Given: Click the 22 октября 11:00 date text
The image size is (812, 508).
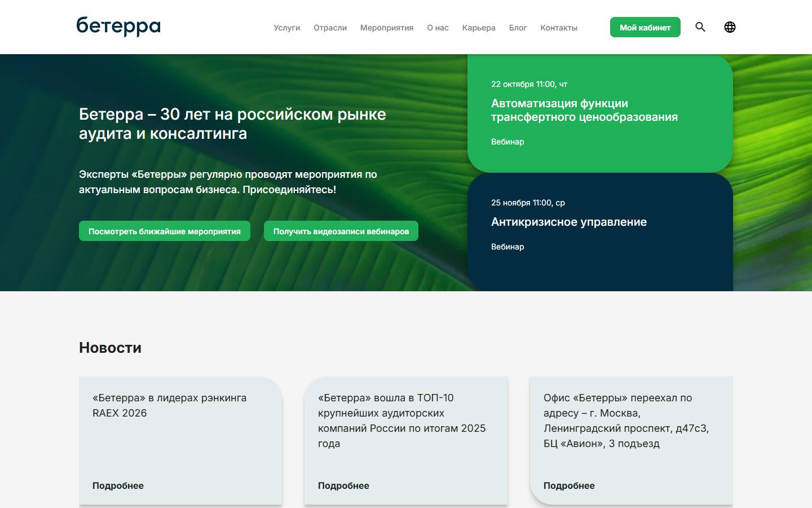Looking at the screenshot, I should pos(529,84).
